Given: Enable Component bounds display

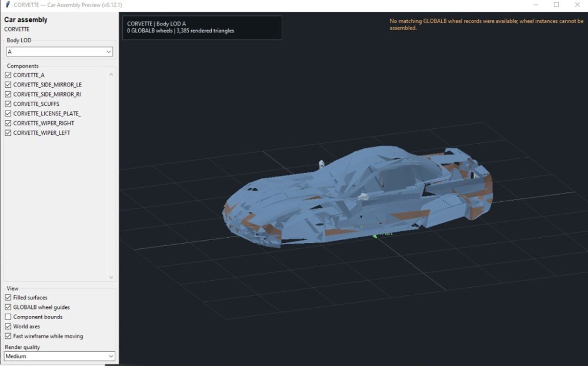Looking at the screenshot, I should (x=8, y=317).
